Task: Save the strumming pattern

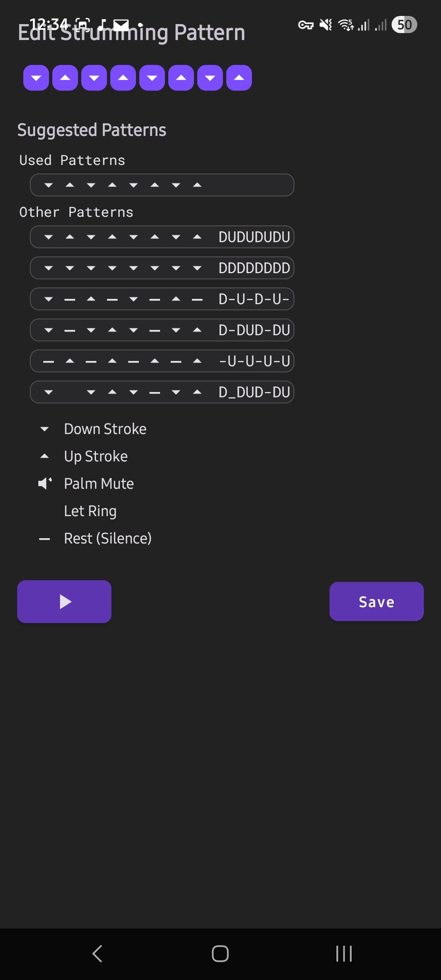Action: (376, 601)
